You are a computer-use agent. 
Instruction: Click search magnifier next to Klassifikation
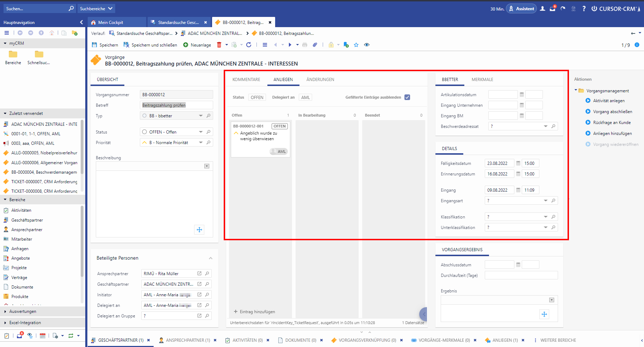tap(553, 217)
